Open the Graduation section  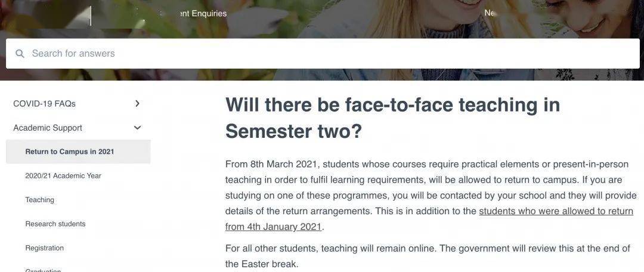tap(43, 270)
